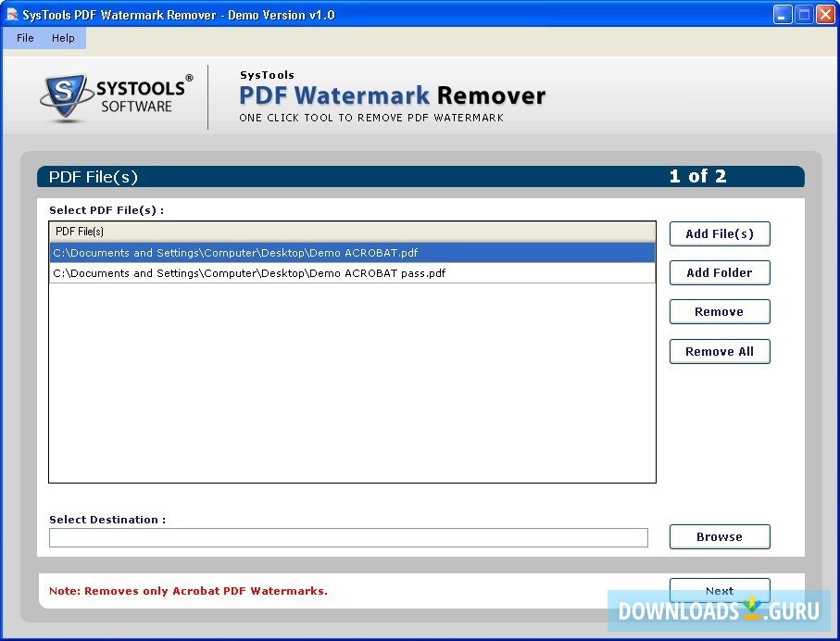Click the 'Select PDF File(s) :' label
This screenshot has height=641, width=840.
(x=107, y=210)
